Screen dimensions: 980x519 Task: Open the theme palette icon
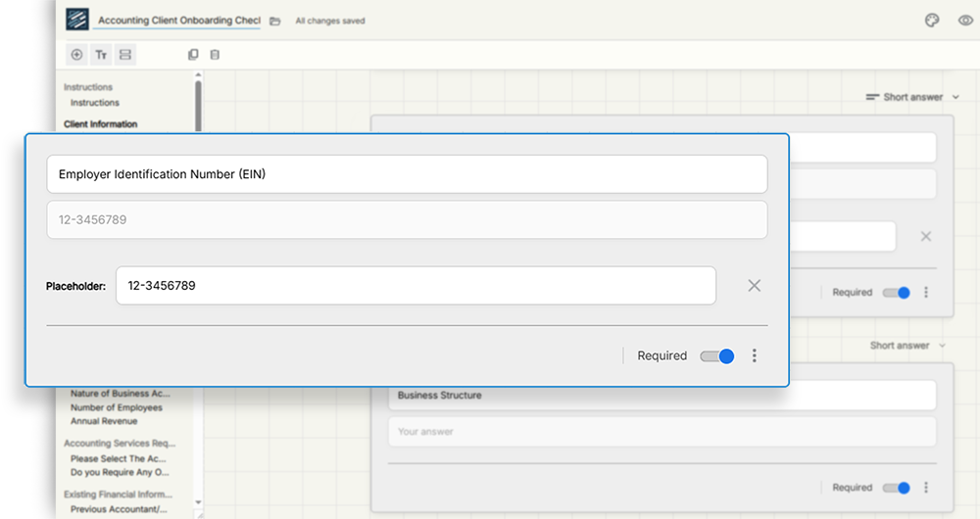(x=932, y=21)
